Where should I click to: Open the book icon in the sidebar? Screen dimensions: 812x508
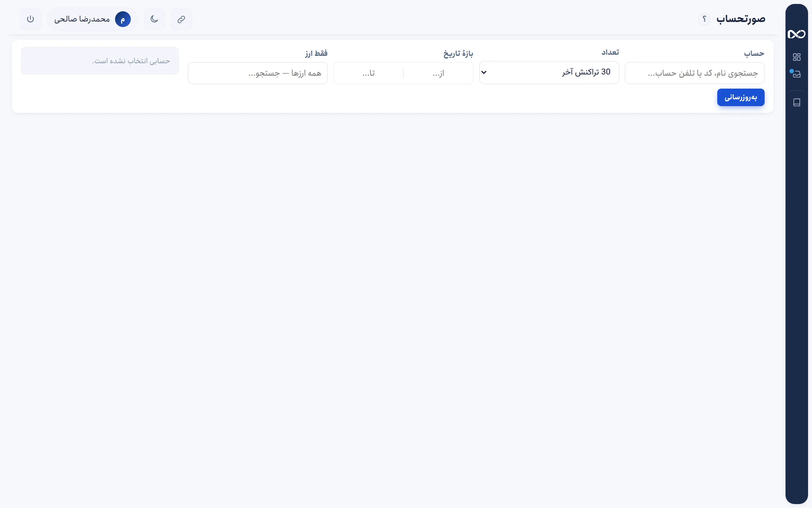pyautogui.click(x=796, y=102)
